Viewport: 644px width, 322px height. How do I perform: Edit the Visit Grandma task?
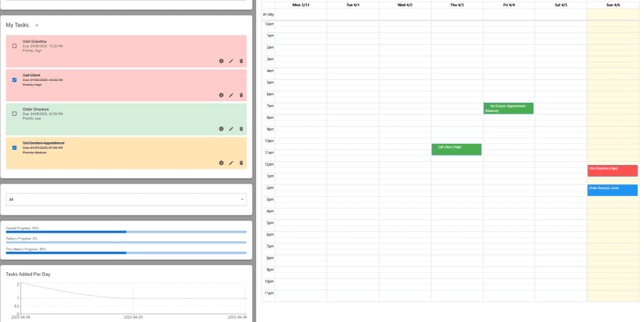click(231, 61)
